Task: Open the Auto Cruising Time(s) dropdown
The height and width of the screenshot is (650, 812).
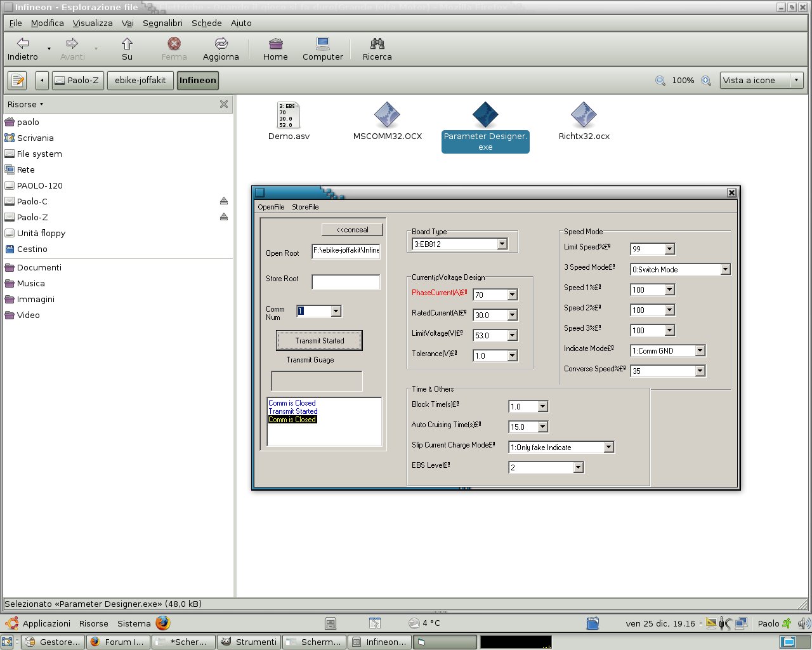Action: [543, 427]
